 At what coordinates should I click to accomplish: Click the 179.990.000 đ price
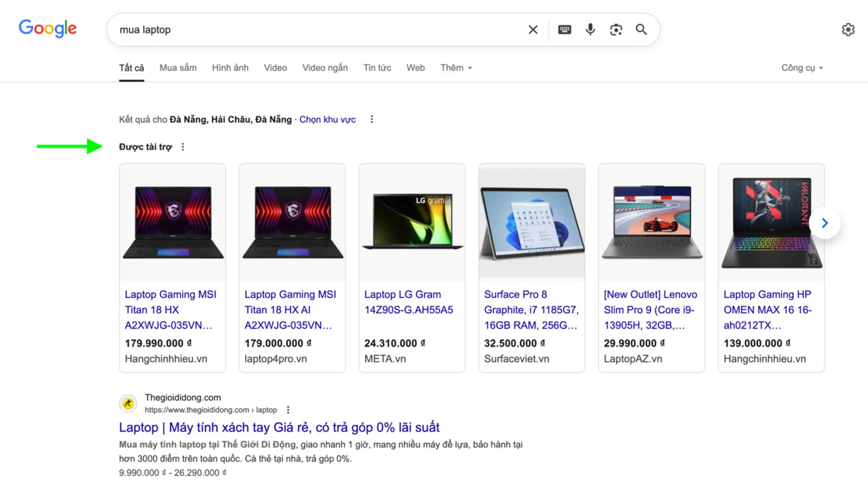coord(158,343)
